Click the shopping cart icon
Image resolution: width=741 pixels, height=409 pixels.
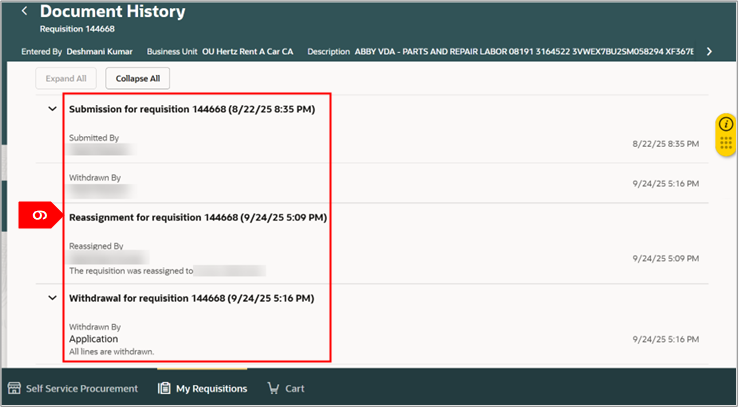pos(274,389)
